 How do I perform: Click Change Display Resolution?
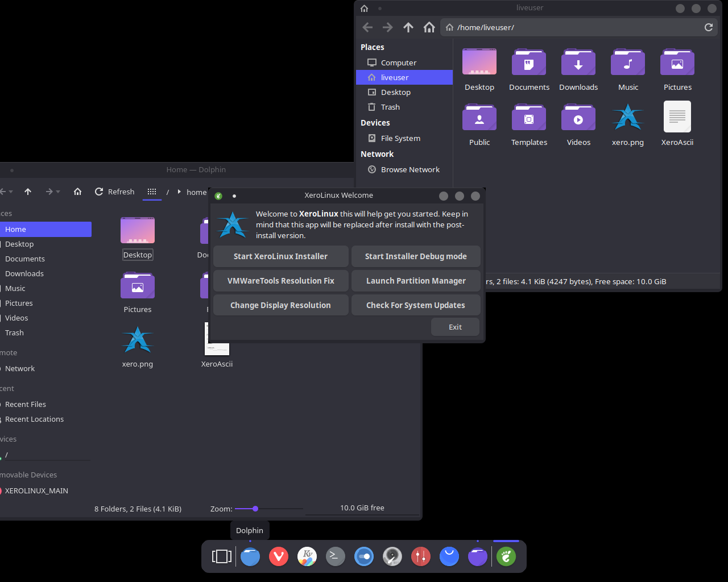click(x=280, y=305)
